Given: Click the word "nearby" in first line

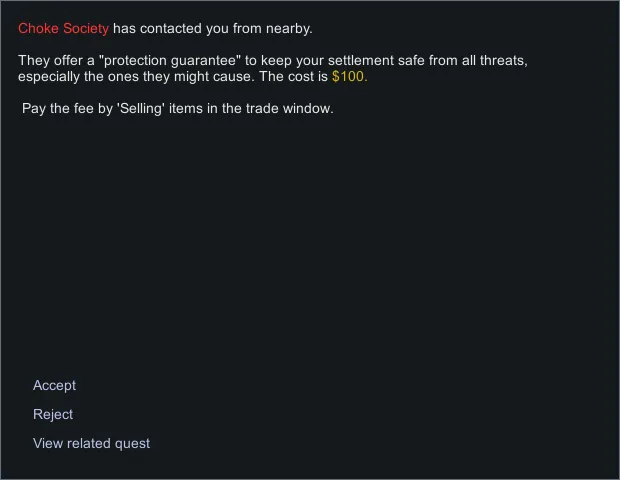Looking at the screenshot, I should pyautogui.click(x=289, y=29).
